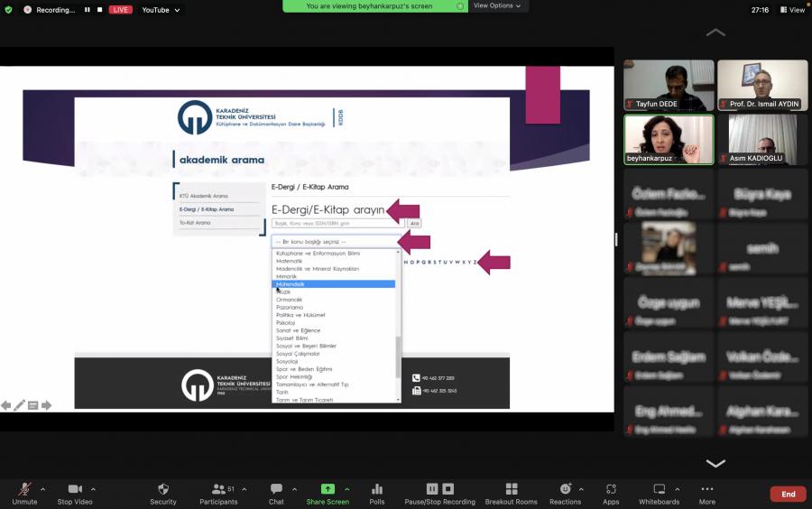Open the Chat panel
The height and width of the screenshot is (509, 812).
(x=276, y=494)
